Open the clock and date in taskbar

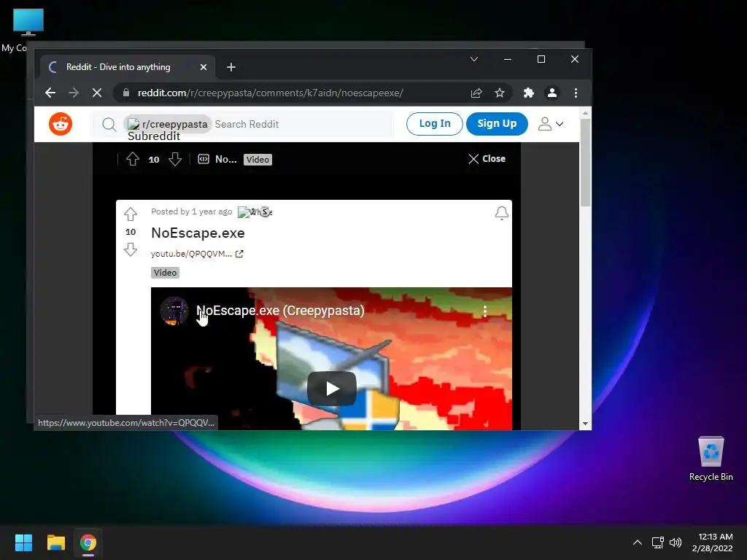[712, 542]
